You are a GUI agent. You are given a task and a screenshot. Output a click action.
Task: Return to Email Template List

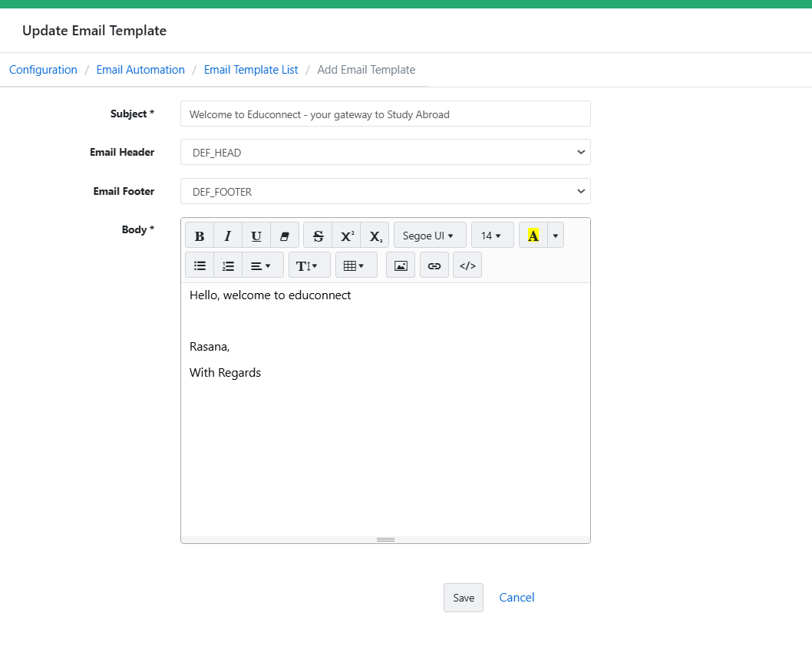click(x=251, y=70)
